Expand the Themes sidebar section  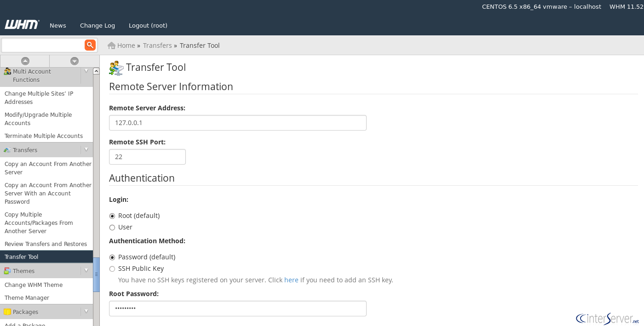86,271
